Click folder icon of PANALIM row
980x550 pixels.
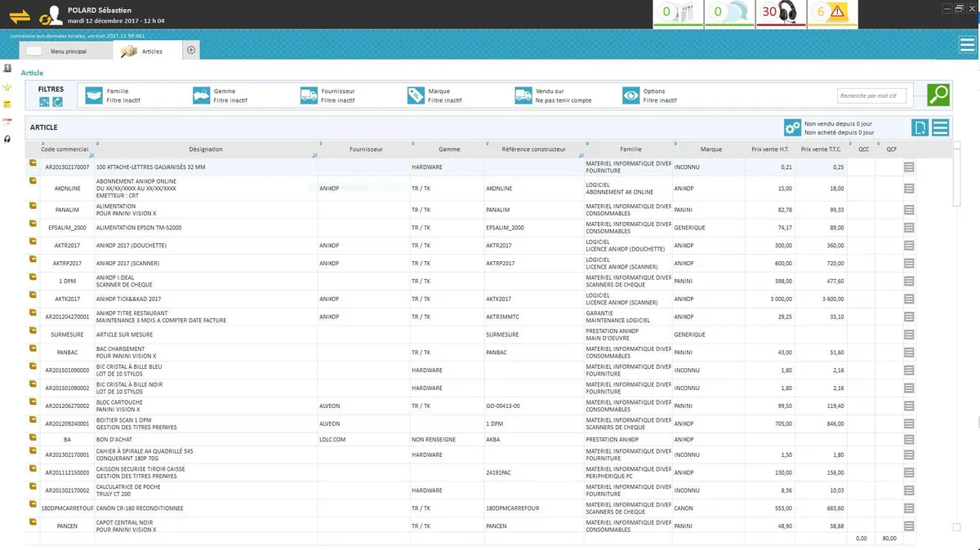(x=33, y=206)
